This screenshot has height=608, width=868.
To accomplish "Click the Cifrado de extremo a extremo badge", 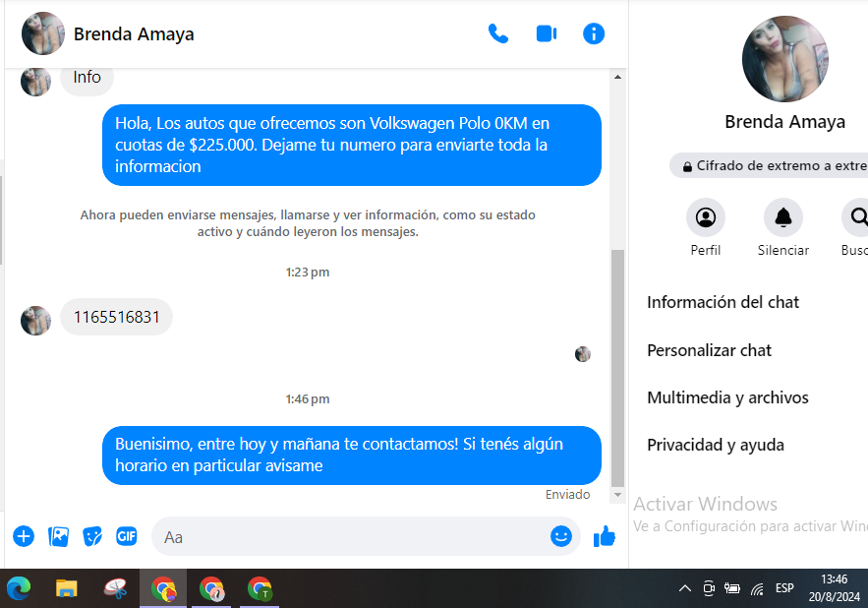I will click(x=769, y=165).
